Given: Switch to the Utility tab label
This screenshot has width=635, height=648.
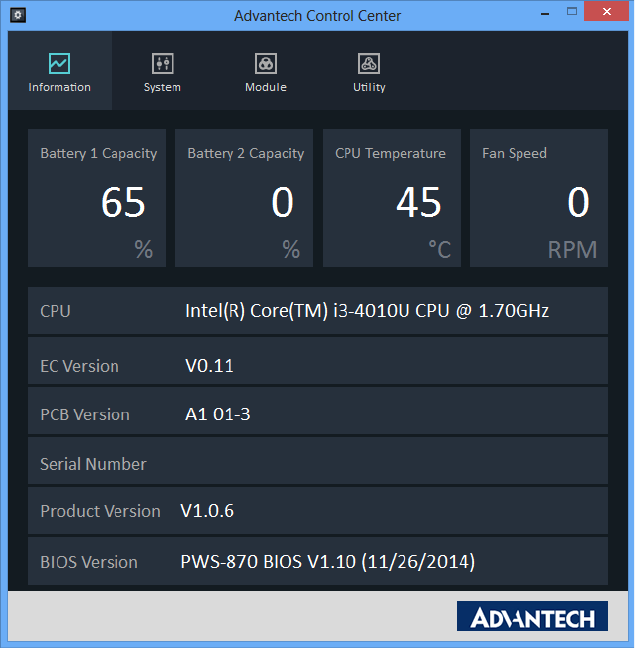Looking at the screenshot, I should [369, 88].
